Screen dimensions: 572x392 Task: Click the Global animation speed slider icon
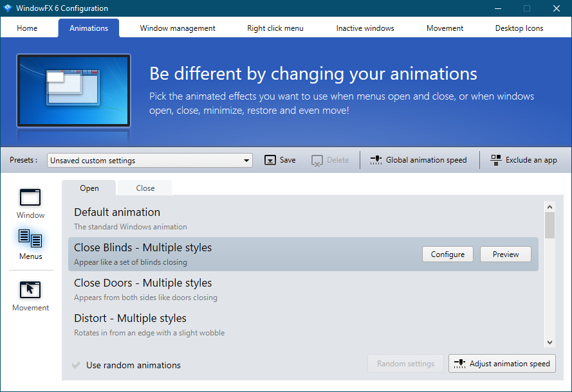click(x=376, y=160)
